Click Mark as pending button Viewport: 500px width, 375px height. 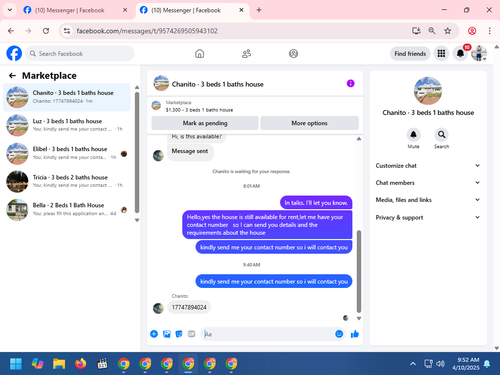pos(205,123)
